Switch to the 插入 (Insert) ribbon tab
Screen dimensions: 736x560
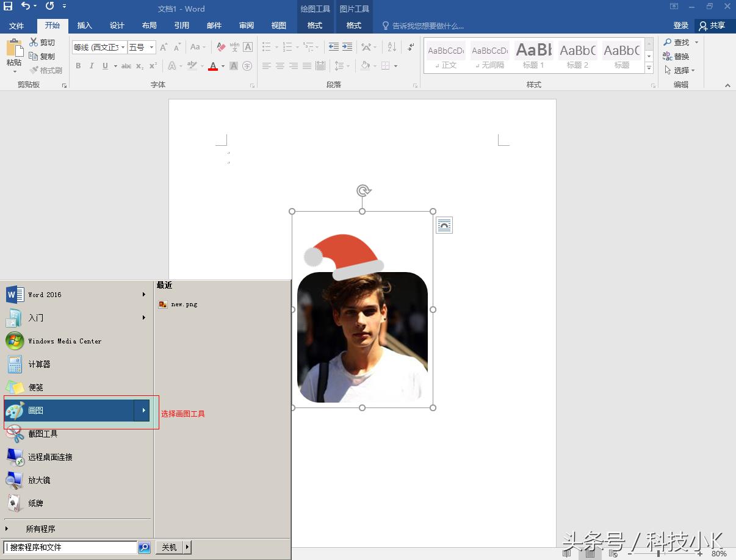point(84,26)
